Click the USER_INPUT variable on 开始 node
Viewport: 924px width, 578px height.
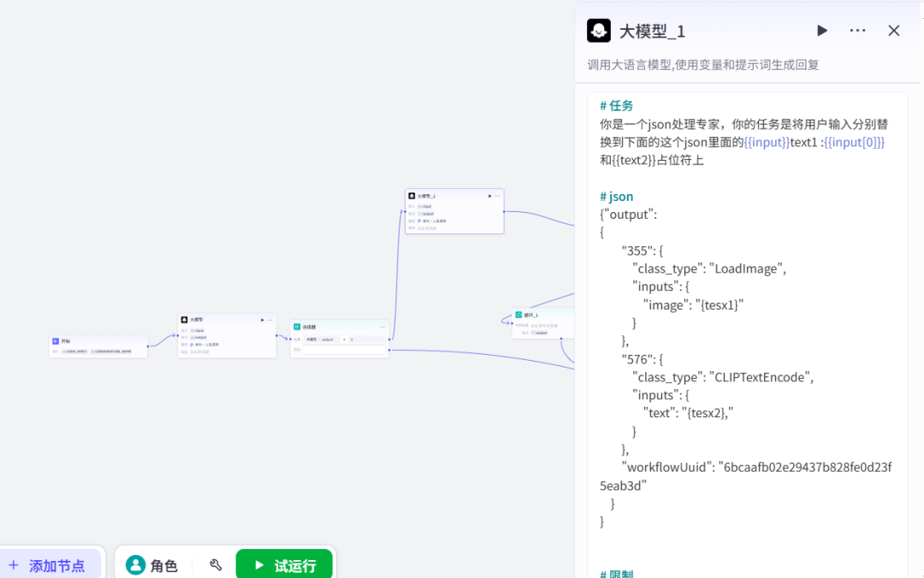pos(74,351)
